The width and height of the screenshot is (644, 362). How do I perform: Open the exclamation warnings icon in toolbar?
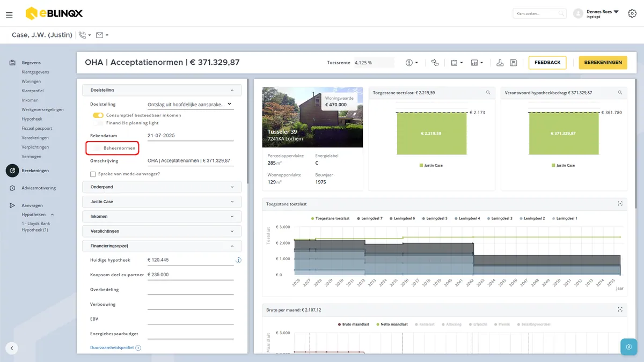[x=412, y=63]
